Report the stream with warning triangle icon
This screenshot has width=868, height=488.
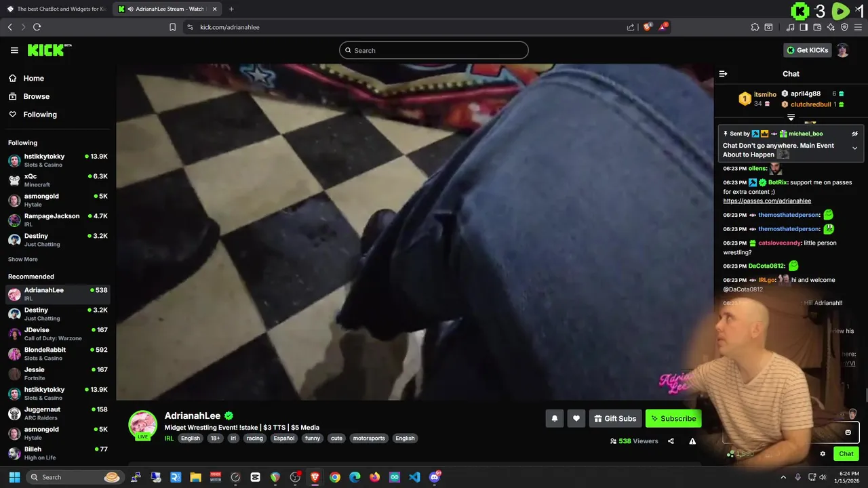coord(692,441)
